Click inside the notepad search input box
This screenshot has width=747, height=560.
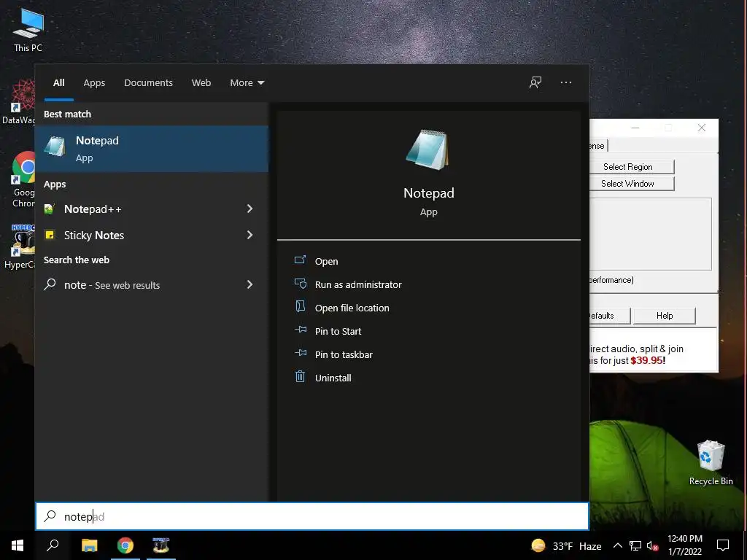[x=312, y=516]
